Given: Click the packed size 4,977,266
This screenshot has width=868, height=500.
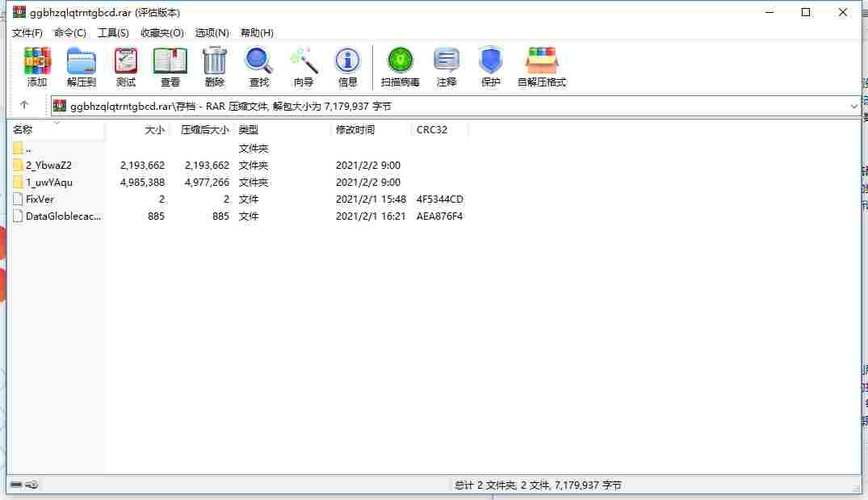Looking at the screenshot, I should click(x=207, y=183).
